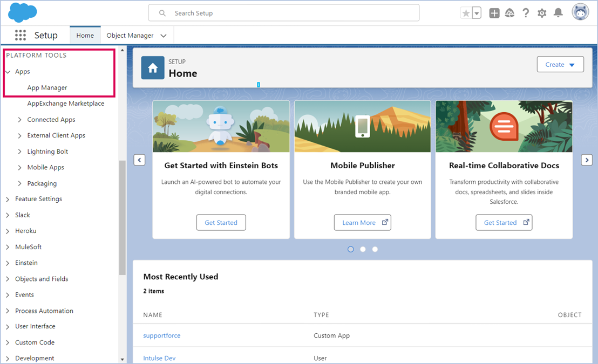Screen dimensions: 598x364
Task: Expand the Object Manager tab dropdown chevron
Action: (x=164, y=36)
